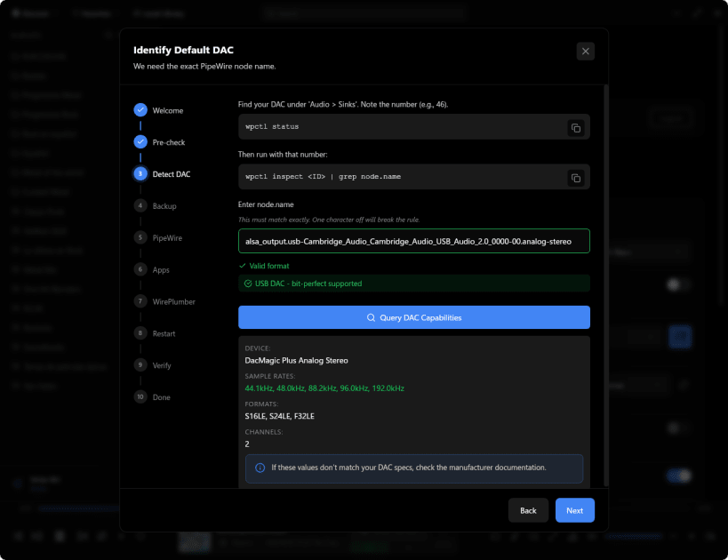This screenshot has width=728, height=560.
Task: Click the magnifier icon in Query button
Action: coord(371,317)
